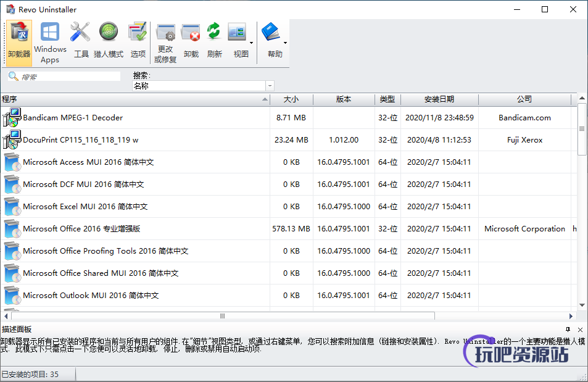This screenshot has width=588, height=382.
Task: Expand the 帮助 help dropdown arrow
Action: coord(286,43)
